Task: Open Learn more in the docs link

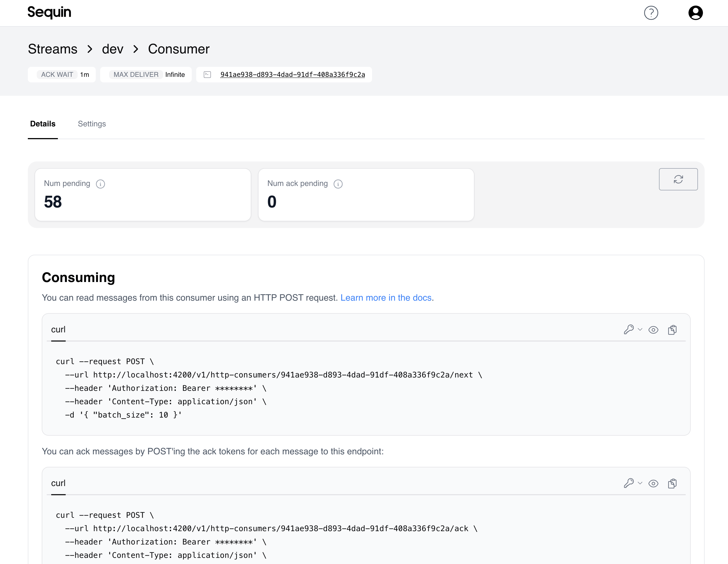Action: (x=386, y=298)
